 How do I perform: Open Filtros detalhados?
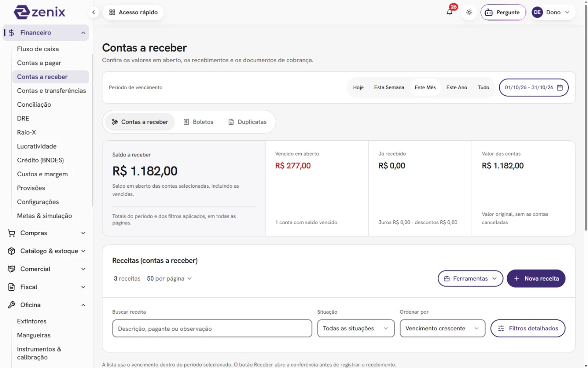528,328
